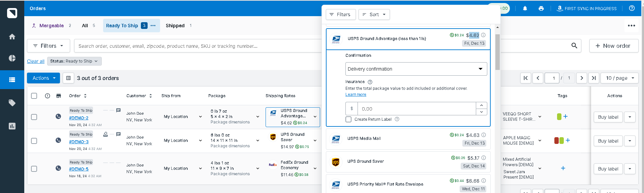Open the Home icon in the sidebar
The width and height of the screenshot is (644, 193).
12,37
